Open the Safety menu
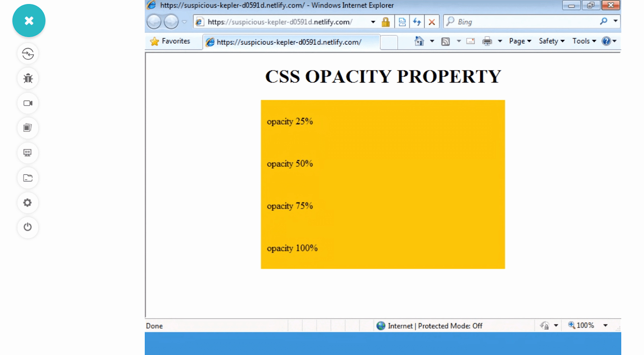 click(552, 41)
